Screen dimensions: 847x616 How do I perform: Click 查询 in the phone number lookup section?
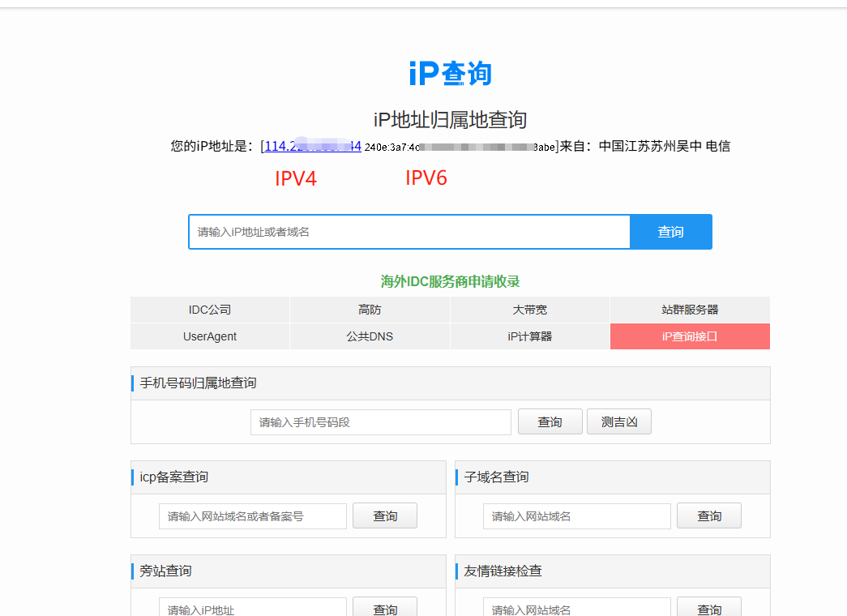pyautogui.click(x=550, y=421)
